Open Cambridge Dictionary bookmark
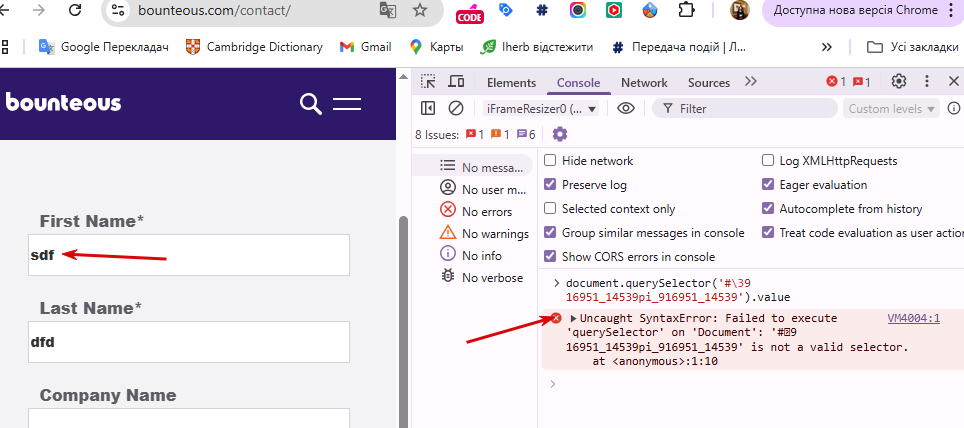The width and height of the screenshot is (964, 428). (x=254, y=47)
